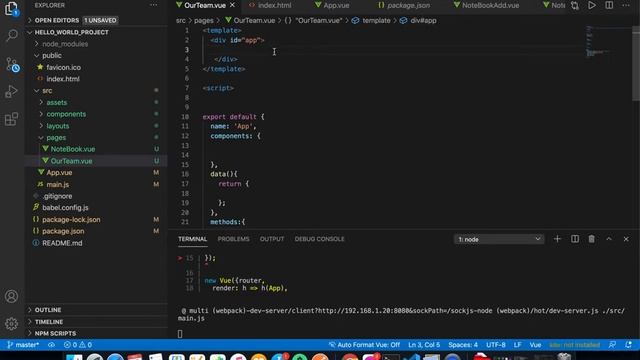The width and height of the screenshot is (640, 360).
Task: Open editor more actions menu
Action: [626, 5]
